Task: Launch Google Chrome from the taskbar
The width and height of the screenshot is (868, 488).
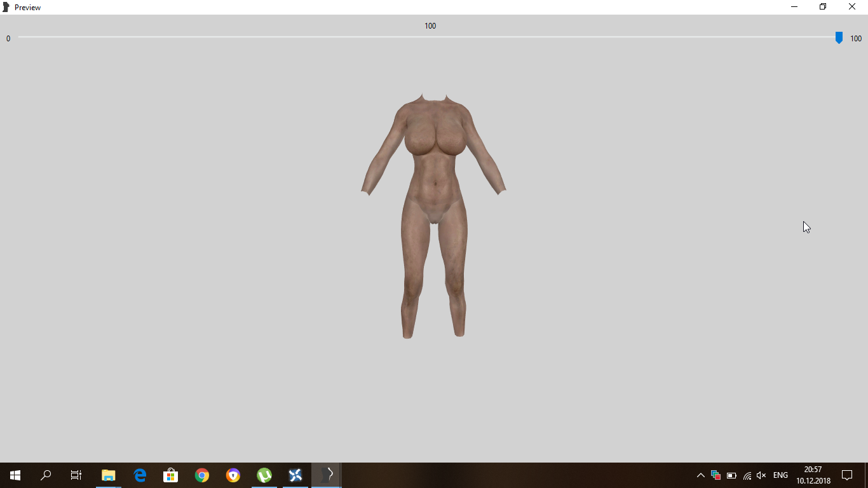Action: [x=202, y=475]
